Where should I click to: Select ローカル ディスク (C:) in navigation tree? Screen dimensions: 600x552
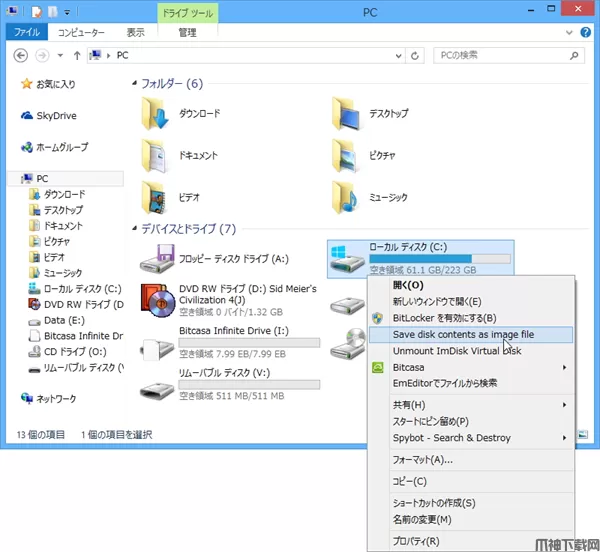[82, 289]
